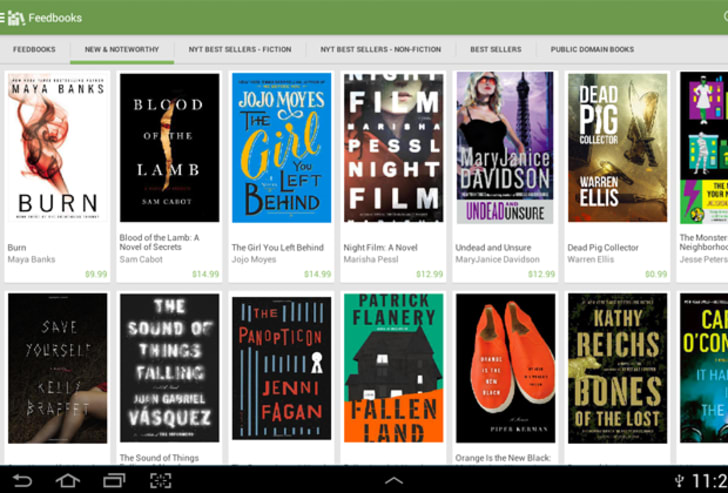This screenshot has width=728, height=493.
Task: Open NYT Best Sellers - Fiction tab
Action: click(240, 49)
